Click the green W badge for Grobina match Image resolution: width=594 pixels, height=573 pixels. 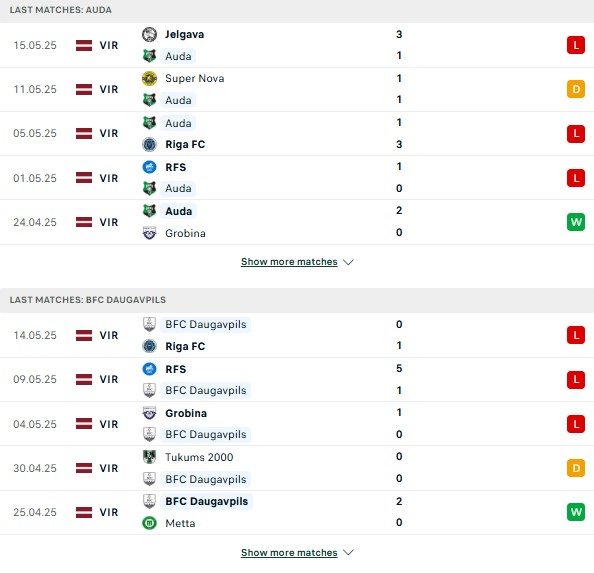(x=575, y=222)
